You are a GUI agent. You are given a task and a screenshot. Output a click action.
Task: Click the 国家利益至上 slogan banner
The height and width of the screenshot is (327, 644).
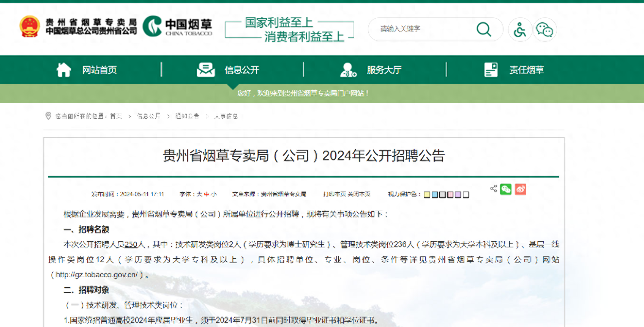click(289, 29)
